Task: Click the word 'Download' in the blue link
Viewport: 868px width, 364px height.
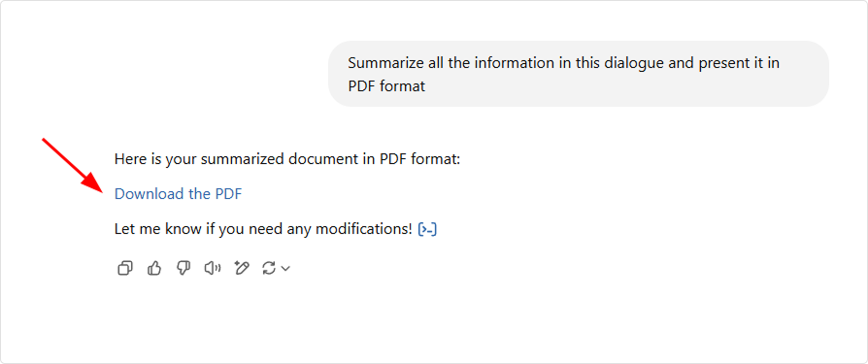Action: [149, 193]
